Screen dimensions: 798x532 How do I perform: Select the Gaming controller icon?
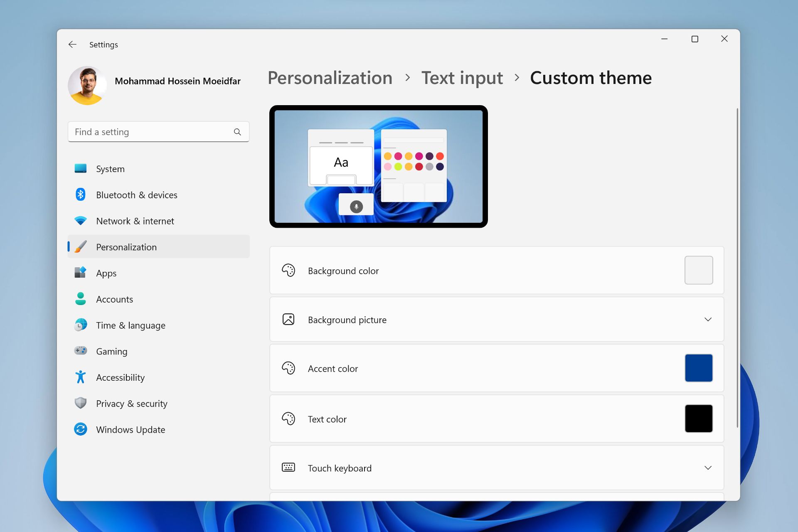pyautogui.click(x=80, y=351)
